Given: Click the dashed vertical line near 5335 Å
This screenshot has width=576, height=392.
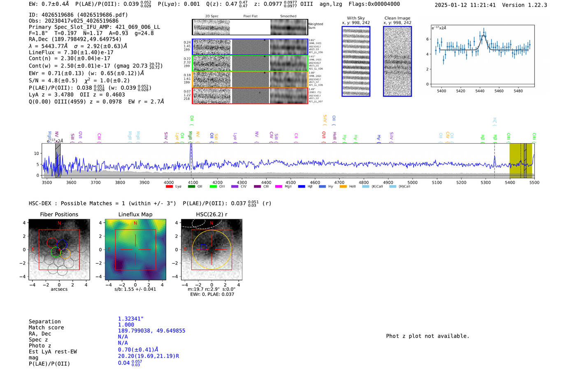Looking at the screenshot, I should [x=495, y=160].
